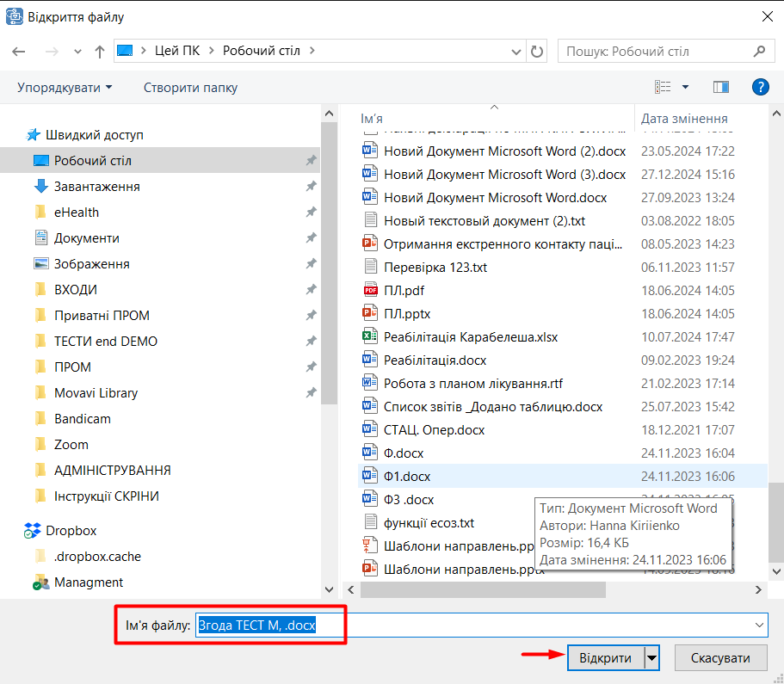Screen dimensions: 784x684
Task: Open the Відкрити split-button arrow
Action: (x=651, y=658)
